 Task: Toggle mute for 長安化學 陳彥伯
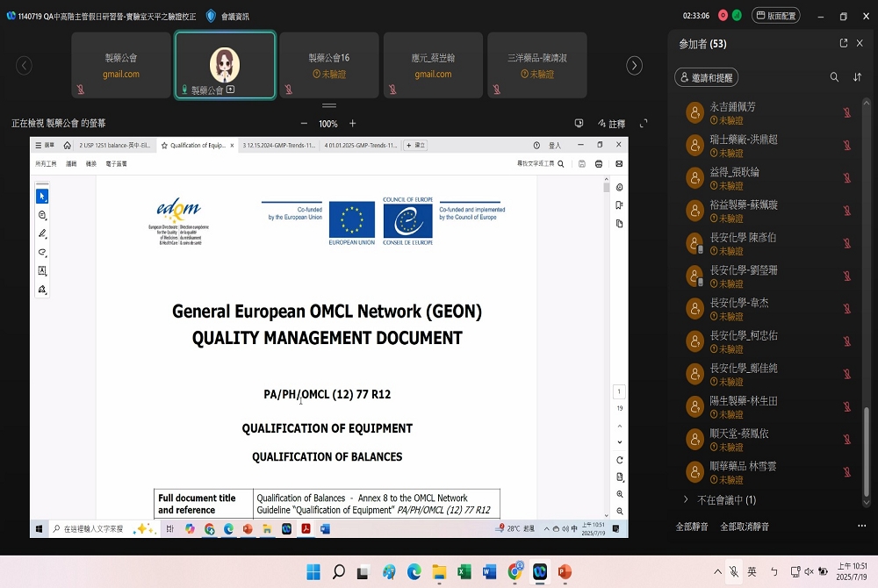click(847, 243)
